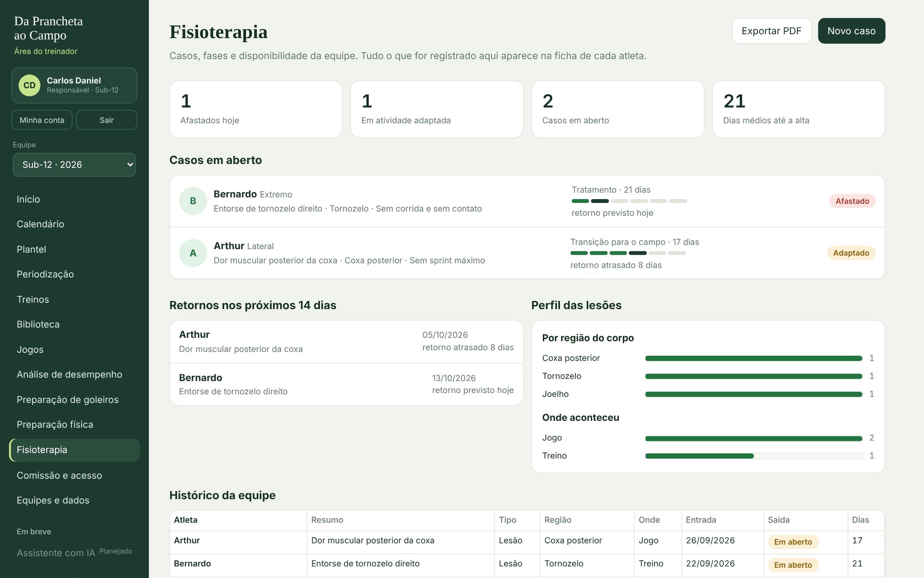Click the Treino location bar
The height and width of the screenshot is (578, 924).
(754, 456)
